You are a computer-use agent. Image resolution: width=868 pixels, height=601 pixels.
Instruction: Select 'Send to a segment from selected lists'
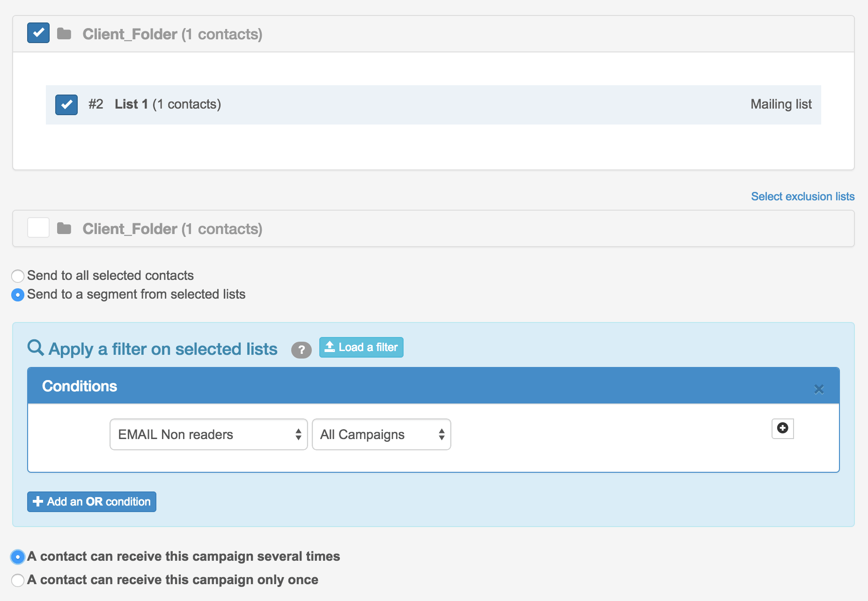[18, 295]
